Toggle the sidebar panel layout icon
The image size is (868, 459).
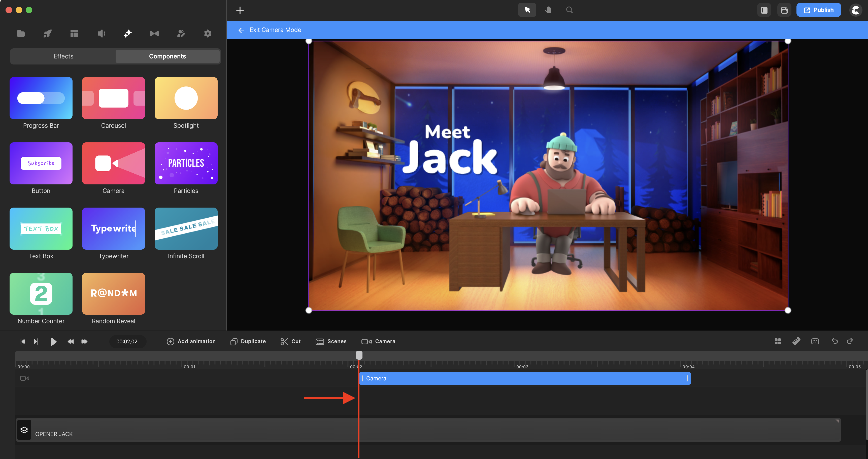pyautogui.click(x=764, y=10)
